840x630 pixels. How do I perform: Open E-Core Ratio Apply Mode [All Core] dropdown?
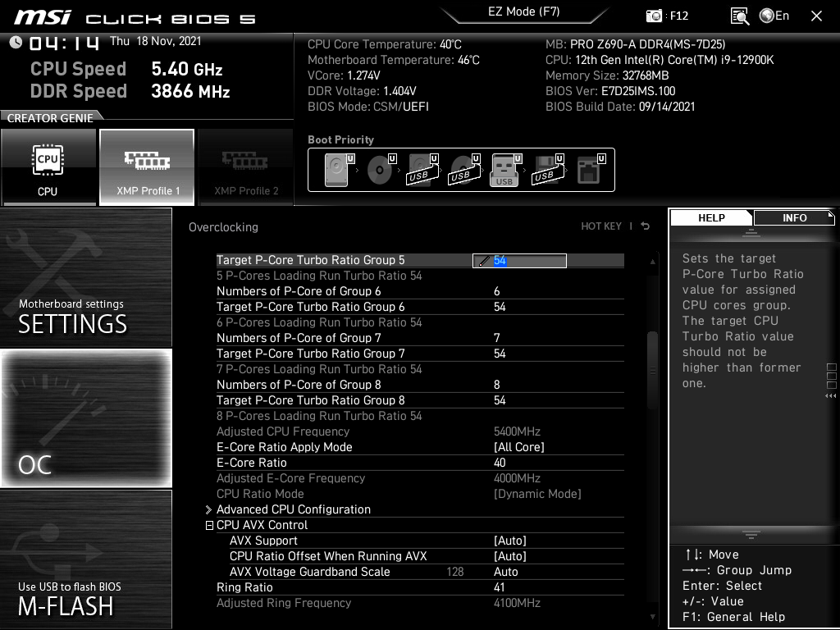(518, 447)
